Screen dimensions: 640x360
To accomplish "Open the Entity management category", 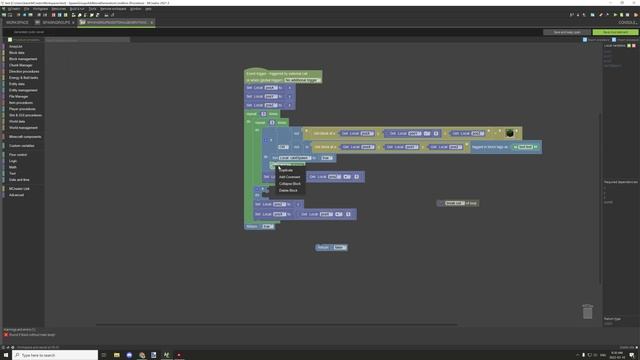I will 23,90.
